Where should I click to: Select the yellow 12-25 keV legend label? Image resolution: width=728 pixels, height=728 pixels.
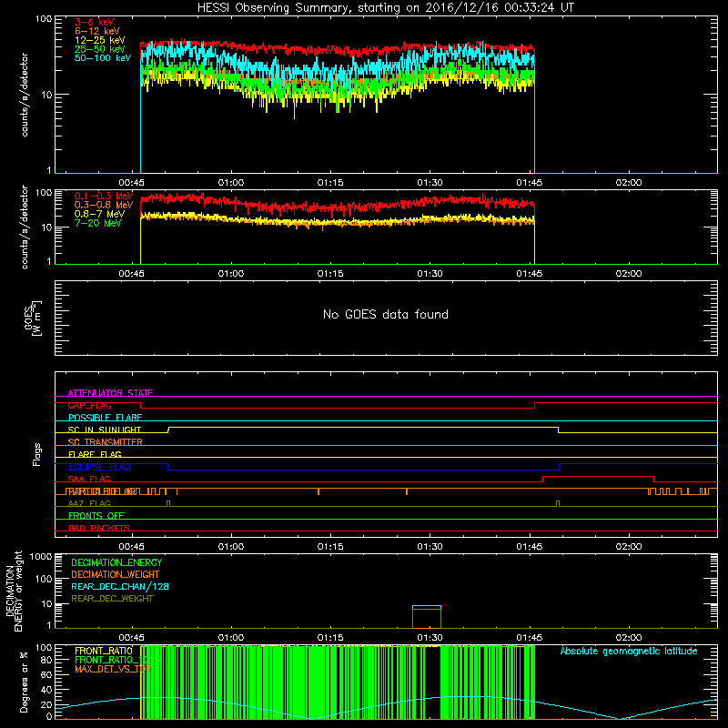point(99,40)
